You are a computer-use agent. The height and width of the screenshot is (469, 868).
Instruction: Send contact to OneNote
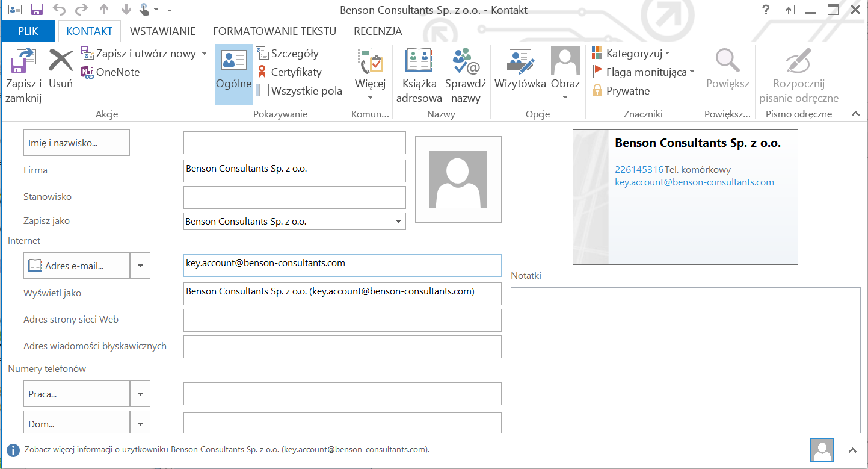click(x=110, y=72)
